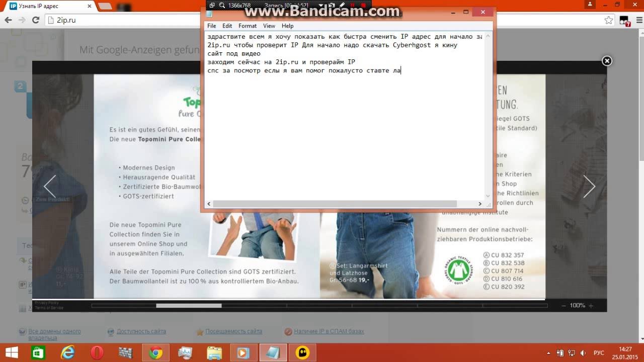Open the performance monitor taskbar icon
The image size is (644, 362).
pos(185,352)
